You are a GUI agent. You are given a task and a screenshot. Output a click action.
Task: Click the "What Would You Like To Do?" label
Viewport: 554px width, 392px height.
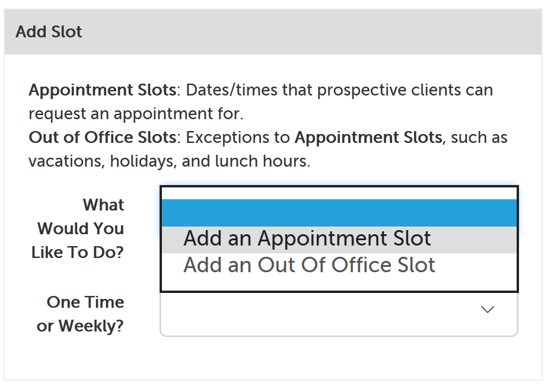78,229
